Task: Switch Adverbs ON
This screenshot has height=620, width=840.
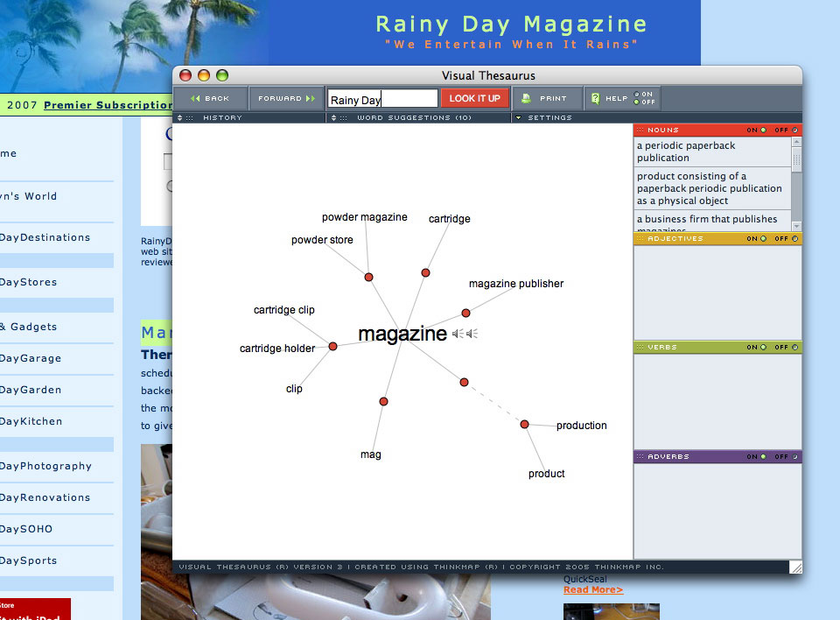Action: point(763,456)
